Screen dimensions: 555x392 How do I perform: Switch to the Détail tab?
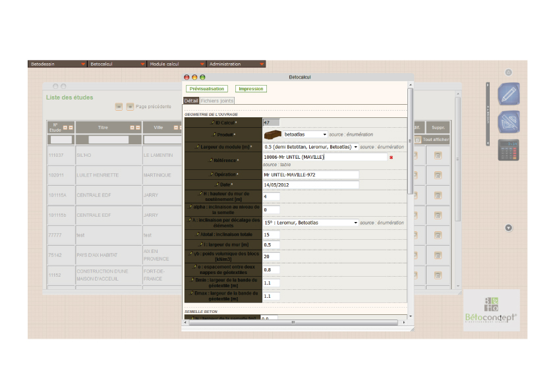coord(191,101)
